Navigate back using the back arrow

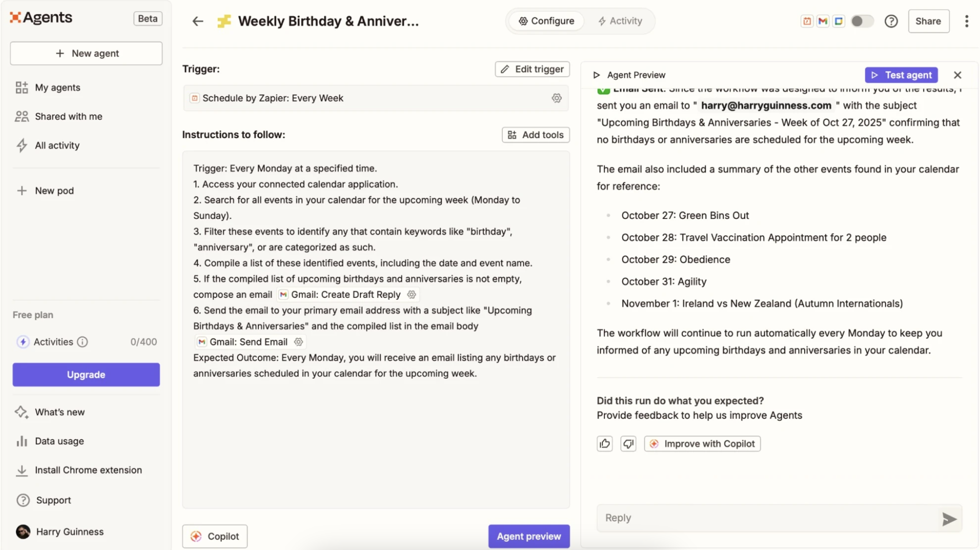[x=198, y=21]
